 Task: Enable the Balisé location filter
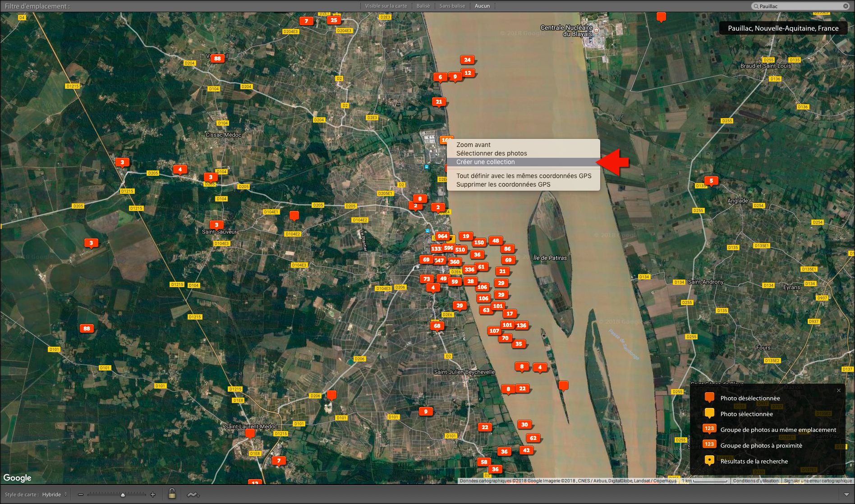click(x=423, y=6)
